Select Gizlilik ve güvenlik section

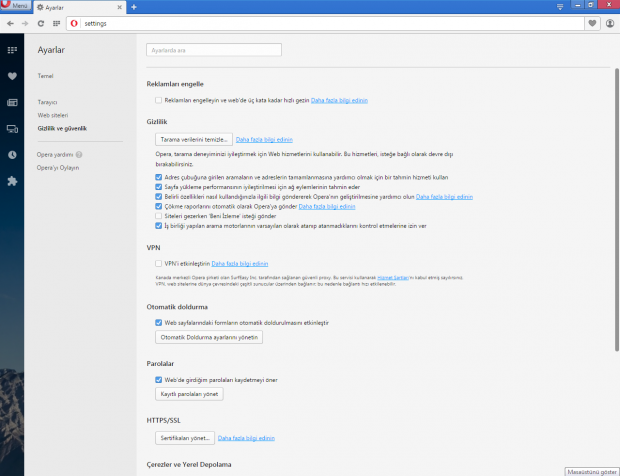click(62, 128)
